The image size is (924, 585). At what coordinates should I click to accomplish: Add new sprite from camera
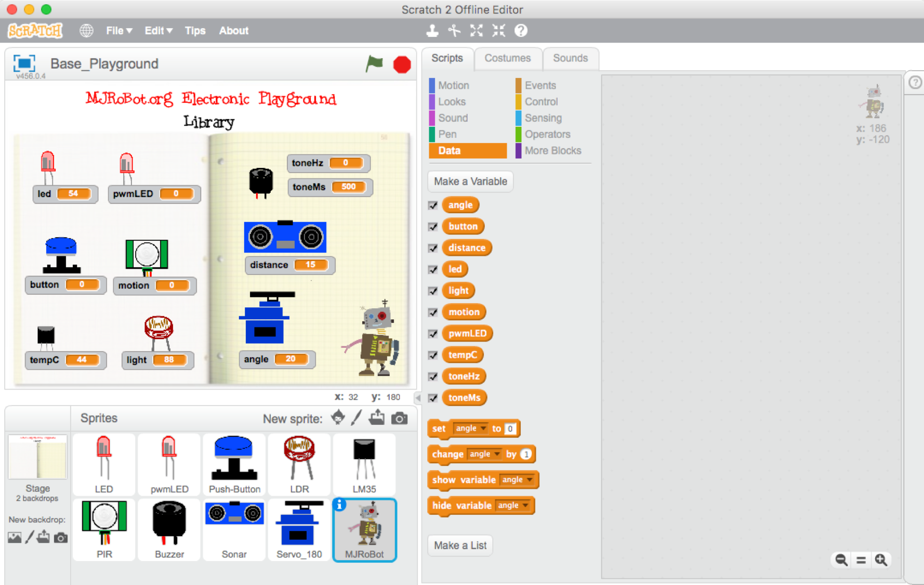[399, 418]
